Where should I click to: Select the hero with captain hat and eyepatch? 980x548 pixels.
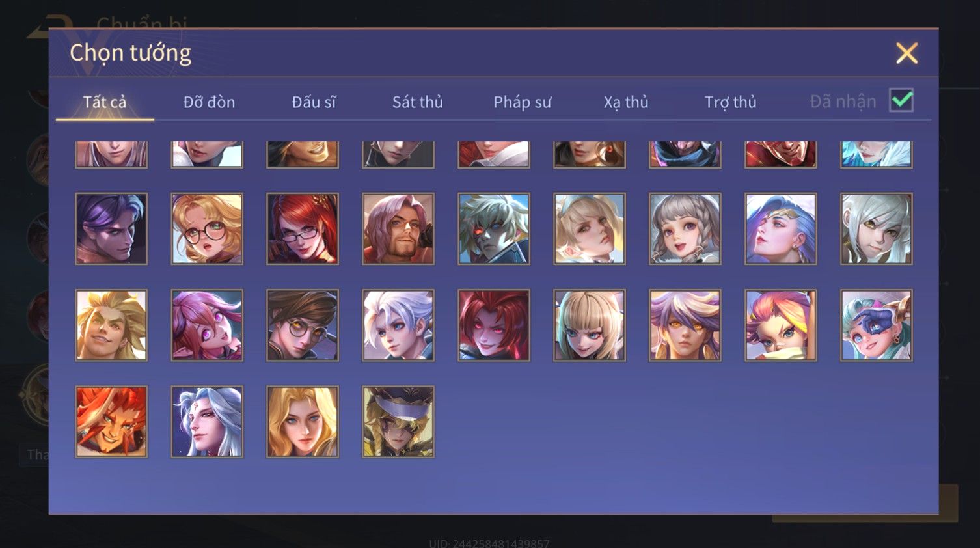pyautogui.click(x=398, y=422)
